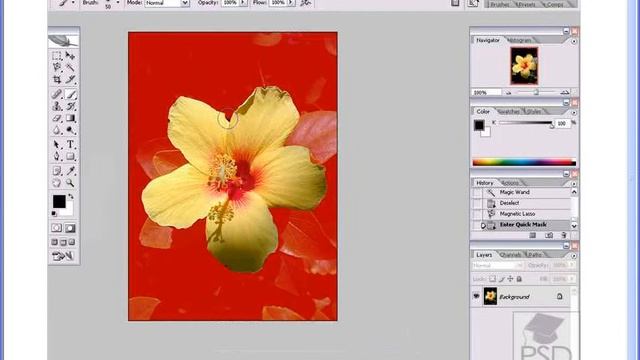The height and width of the screenshot is (360, 640).
Task: Open the brush Mode dropdown
Action: point(185,3)
